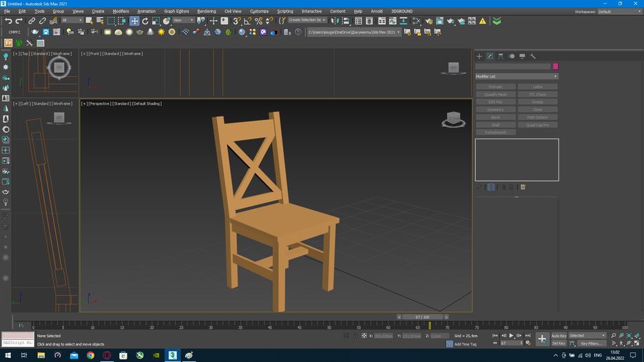Open the Workspaces Default dropdown
Viewport: 644px width, 362px height.
pos(619,12)
